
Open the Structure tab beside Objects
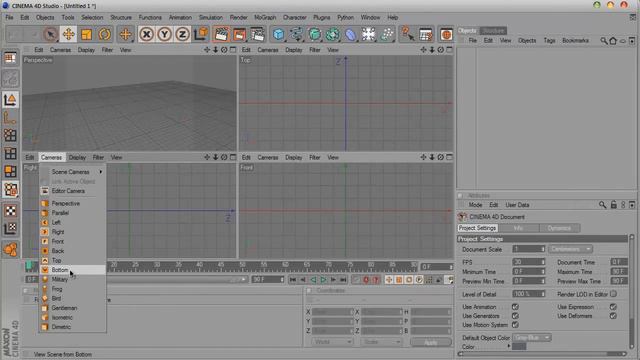493,31
